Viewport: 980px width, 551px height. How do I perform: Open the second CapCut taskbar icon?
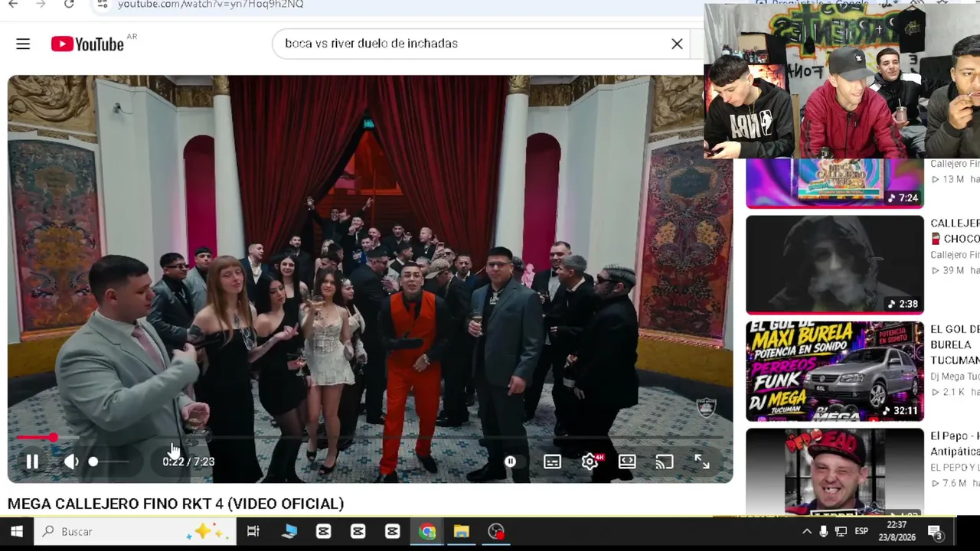click(358, 531)
